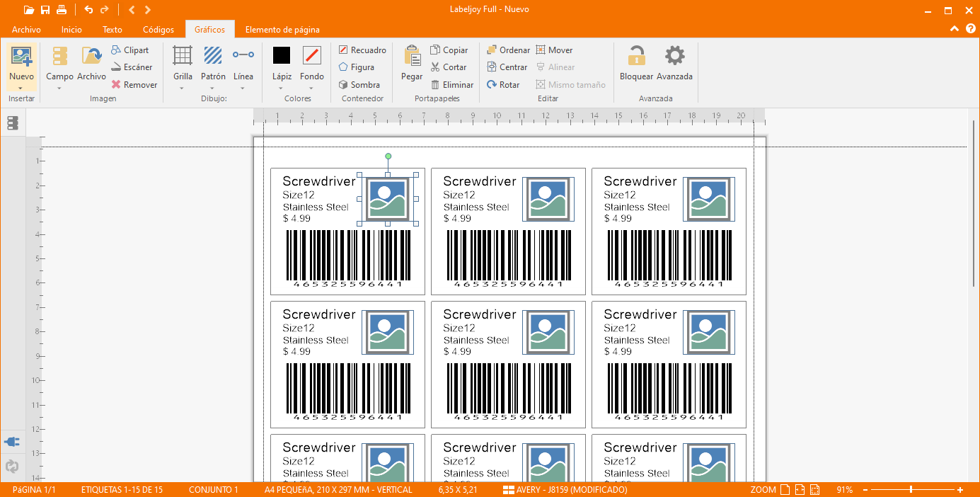Screen dimensions: 980x497
Task: Expand the Campo dropdown arrow
Action: coord(59,88)
